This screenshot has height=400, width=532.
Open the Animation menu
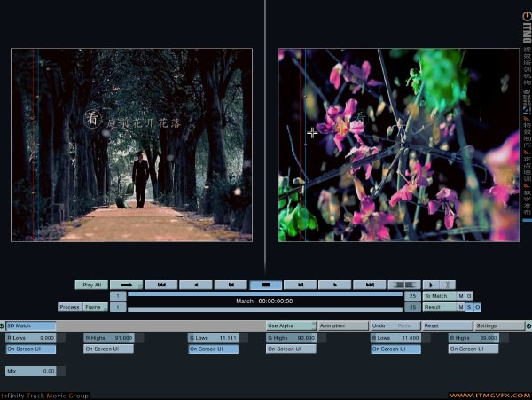[x=343, y=325]
